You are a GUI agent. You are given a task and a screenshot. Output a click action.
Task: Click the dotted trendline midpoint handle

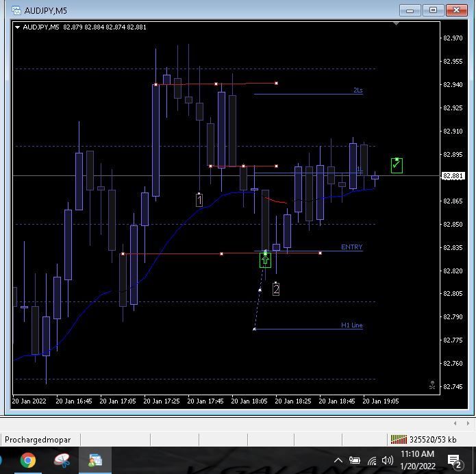coord(260,290)
